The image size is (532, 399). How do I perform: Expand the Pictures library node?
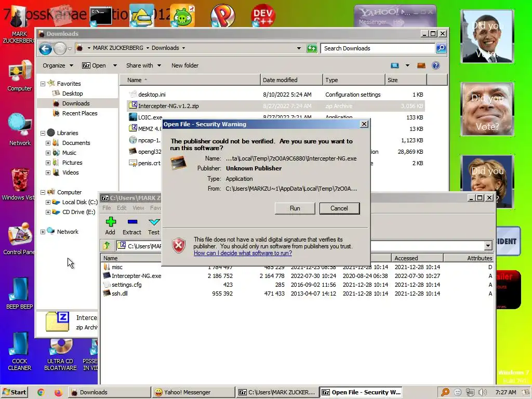coord(48,163)
